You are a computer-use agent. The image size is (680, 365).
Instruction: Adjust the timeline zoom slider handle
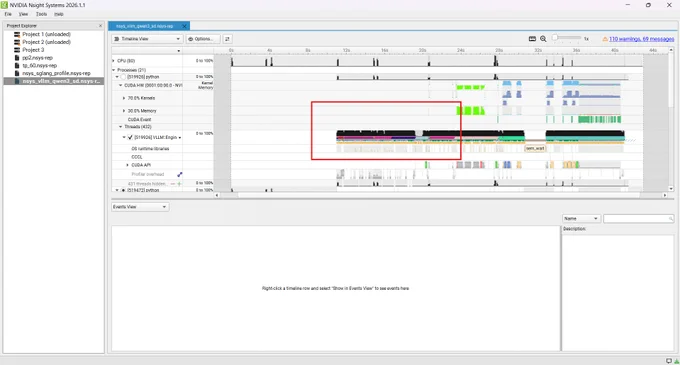(555, 38)
